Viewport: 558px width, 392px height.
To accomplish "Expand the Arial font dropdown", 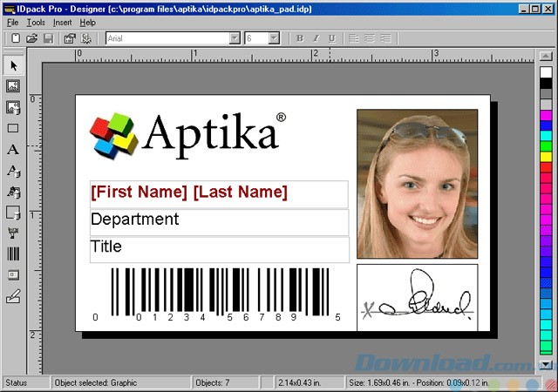I will [235, 38].
